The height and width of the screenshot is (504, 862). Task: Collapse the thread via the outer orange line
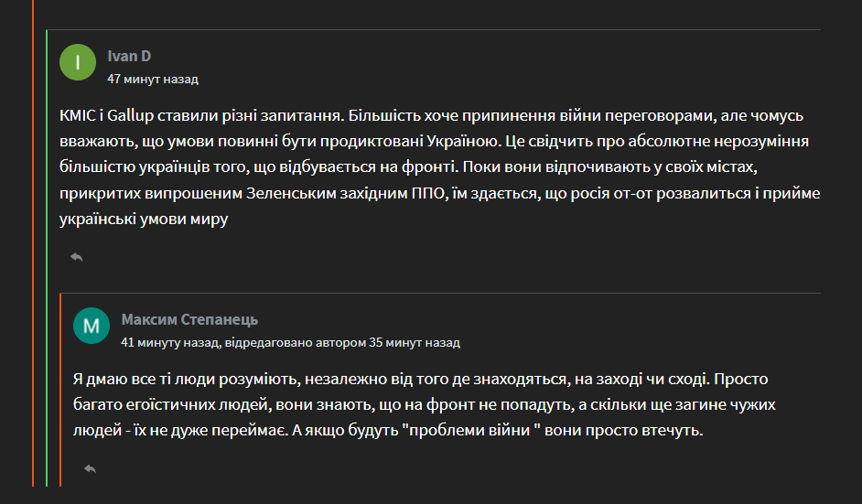33,243
